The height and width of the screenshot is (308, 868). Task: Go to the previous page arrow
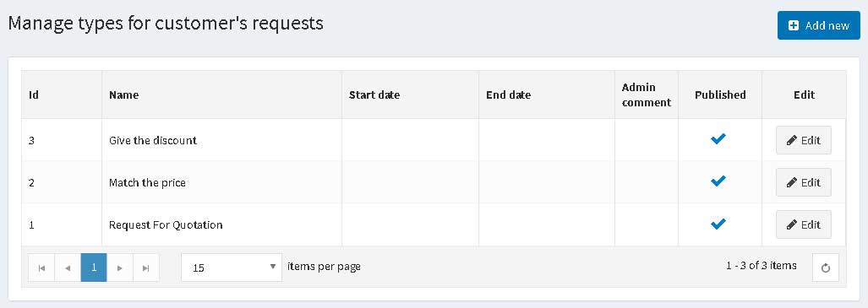tap(68, 267)
